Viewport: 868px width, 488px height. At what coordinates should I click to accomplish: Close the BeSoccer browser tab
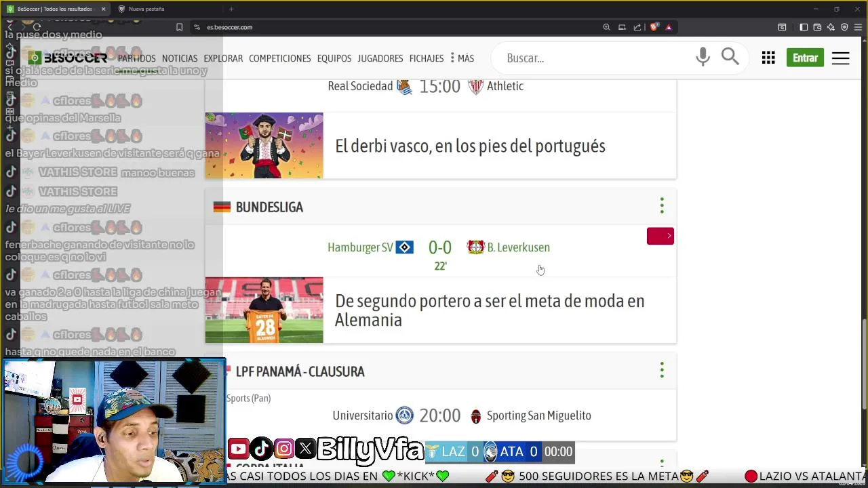(103, 9)
